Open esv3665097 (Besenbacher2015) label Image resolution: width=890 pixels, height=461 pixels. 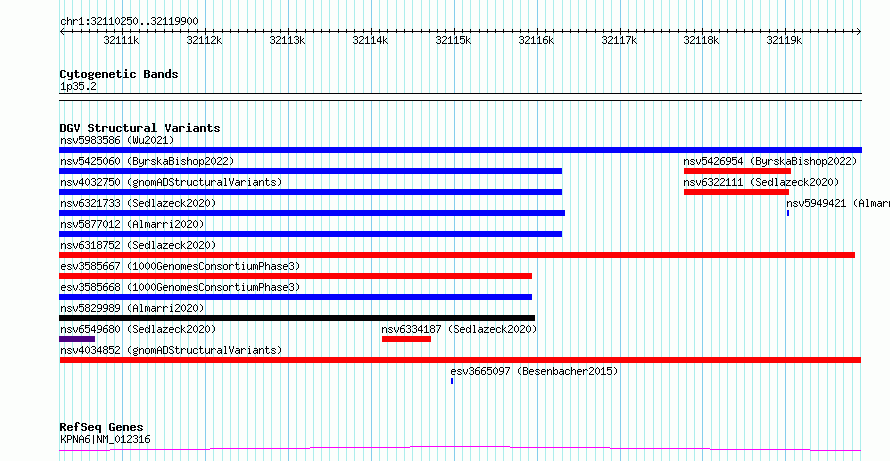[x=534, y=371]
